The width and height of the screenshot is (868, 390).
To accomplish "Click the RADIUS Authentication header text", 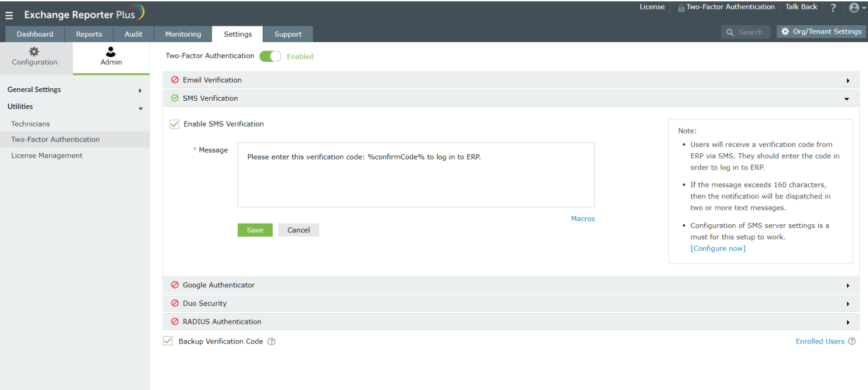I will pyautogui.click(x=222, y=321).
